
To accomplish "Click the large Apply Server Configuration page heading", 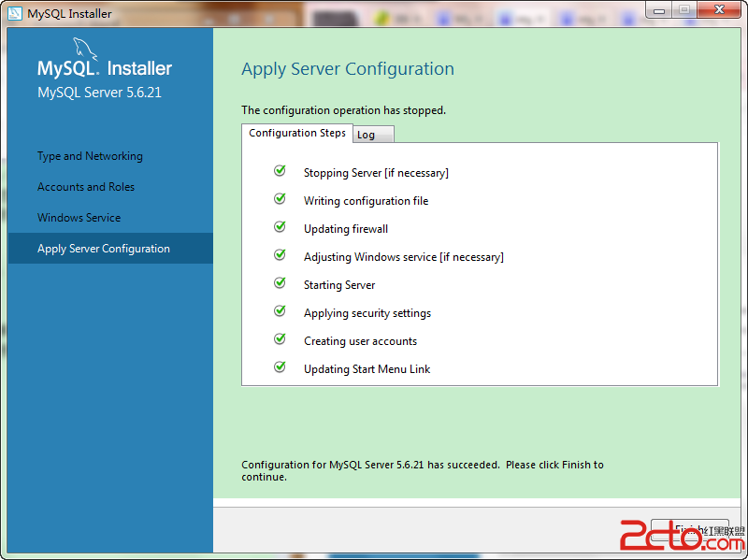I will (348, 69).
